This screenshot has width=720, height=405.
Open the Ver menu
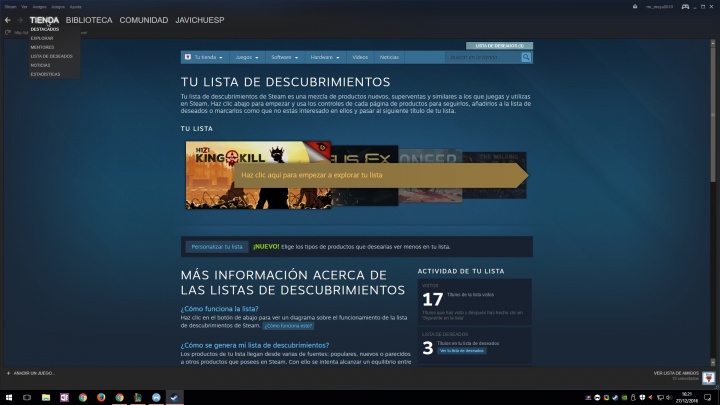(x=24, y=7)
